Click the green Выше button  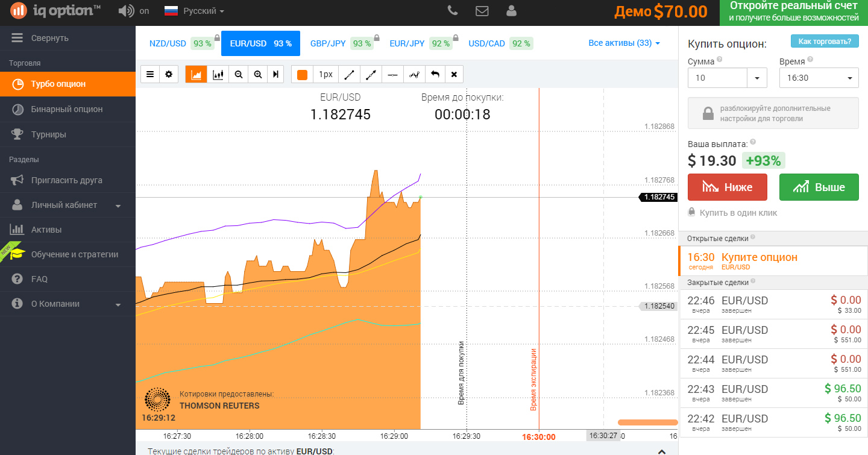[819, 187]
